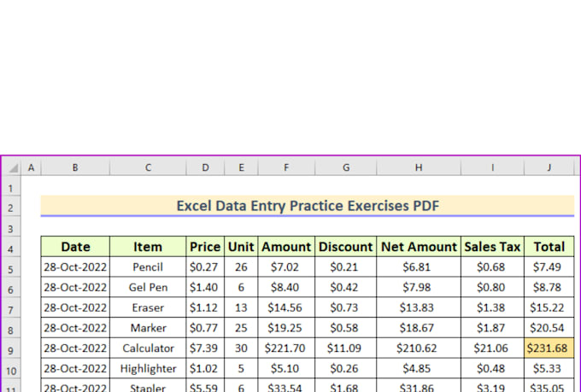
Task: Click the $0.73 discount cell
Action: pyautogui.click(x=346, y=307)
